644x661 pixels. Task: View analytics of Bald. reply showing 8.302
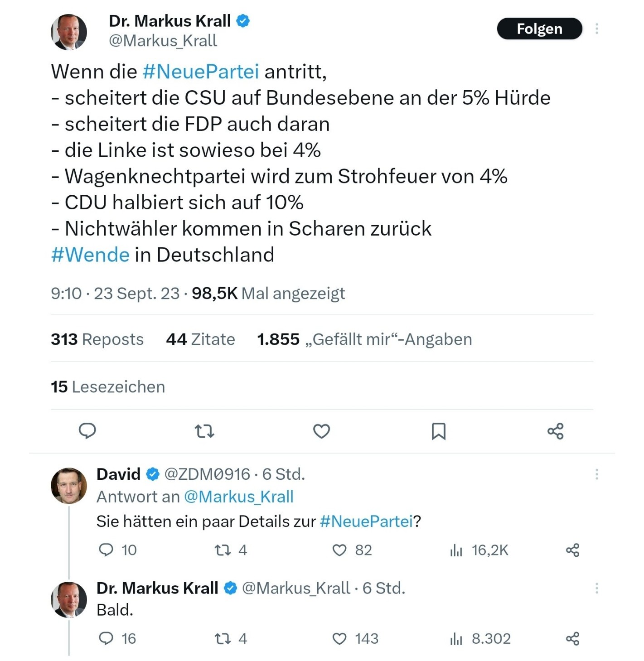pyautogui.click(x=480, y=639)
